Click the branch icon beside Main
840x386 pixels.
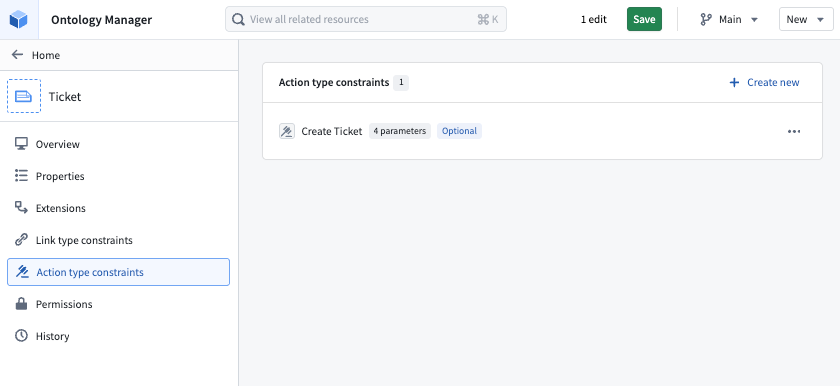click(x=706, y=19)
